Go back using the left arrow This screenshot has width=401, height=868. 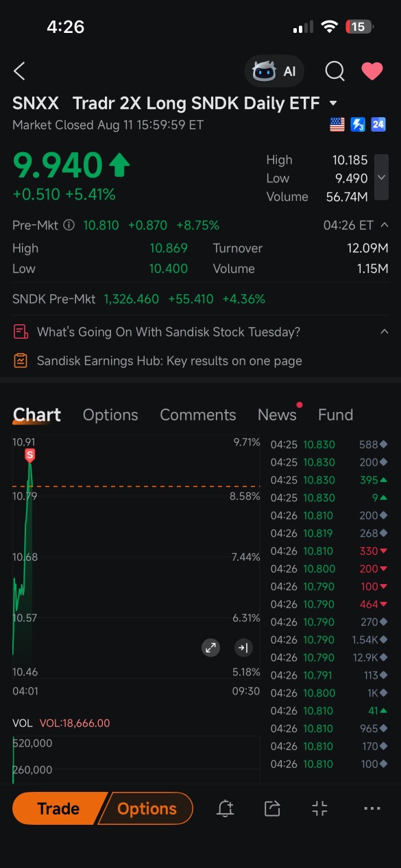coord(19,71)
